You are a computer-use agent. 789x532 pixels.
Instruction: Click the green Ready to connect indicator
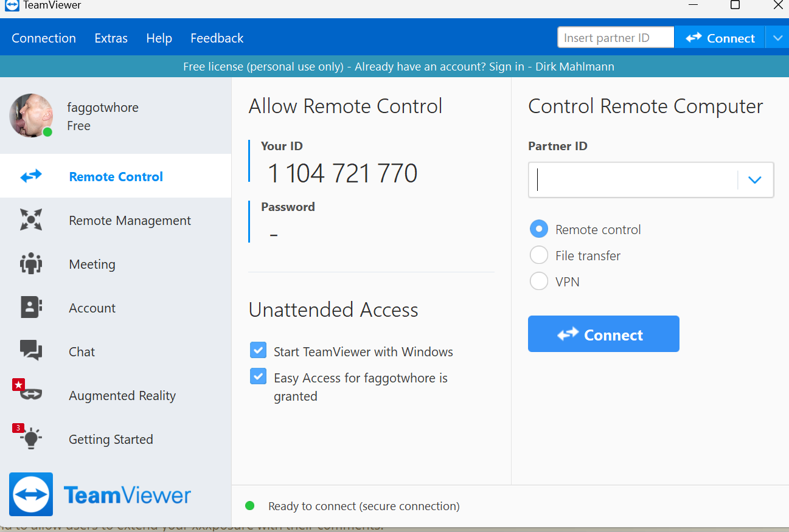pyautogui.click(x=249, y=505)
